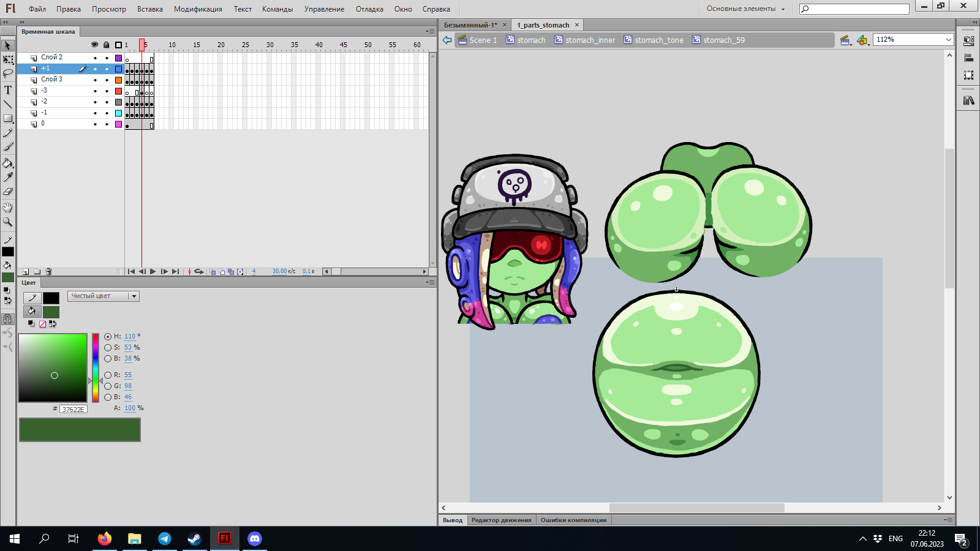
Task: Go back with the blue arrow
Action: (447, 40)
